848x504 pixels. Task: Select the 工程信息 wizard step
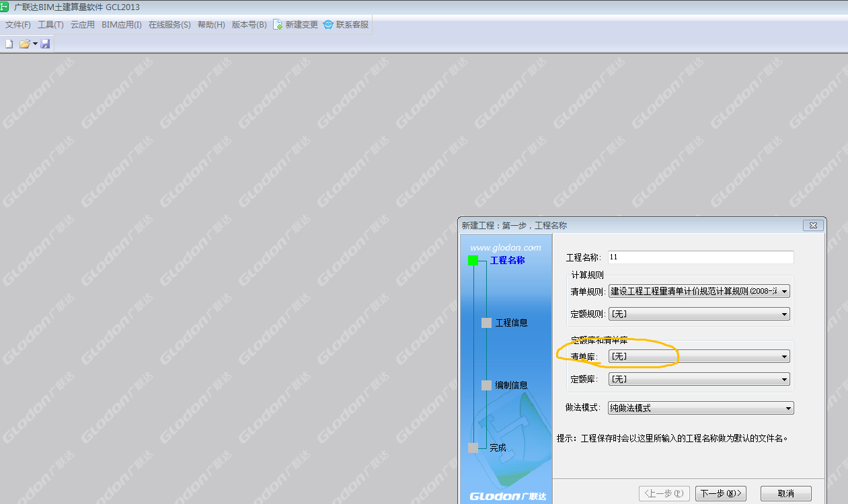click(511, 323)
